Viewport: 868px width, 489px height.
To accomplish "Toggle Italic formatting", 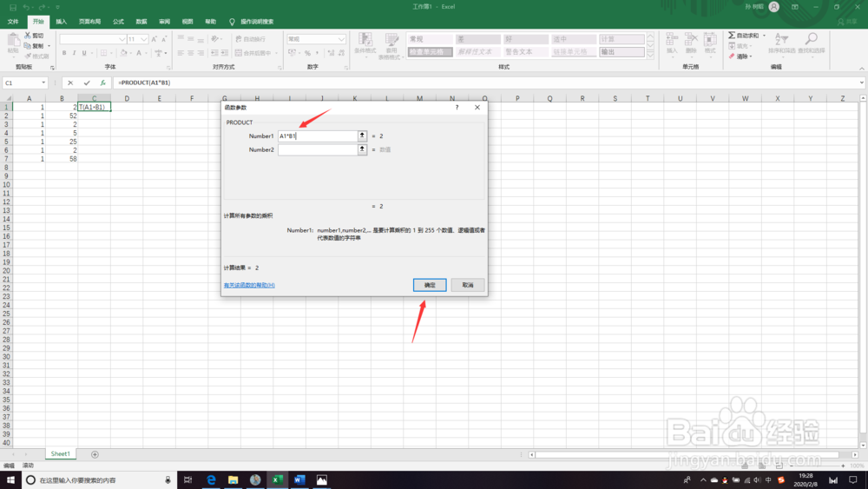I will click(x=74, y=53).
